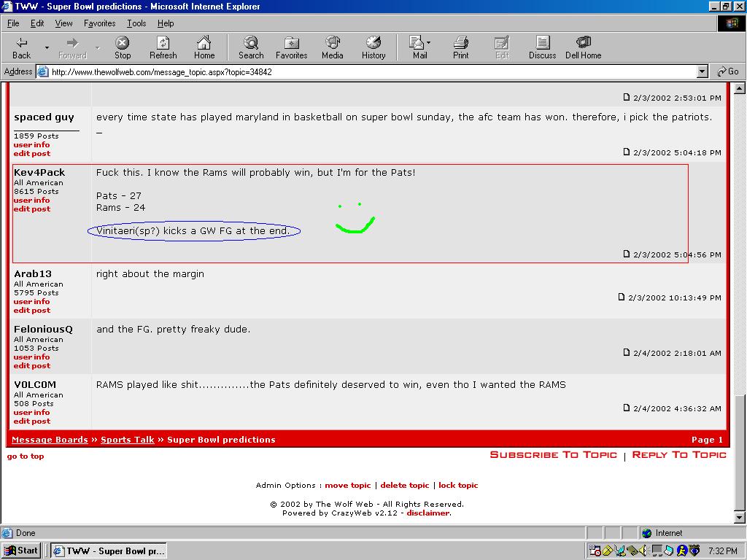Refresh the current page
747x560 pixels.
point(163,47)
